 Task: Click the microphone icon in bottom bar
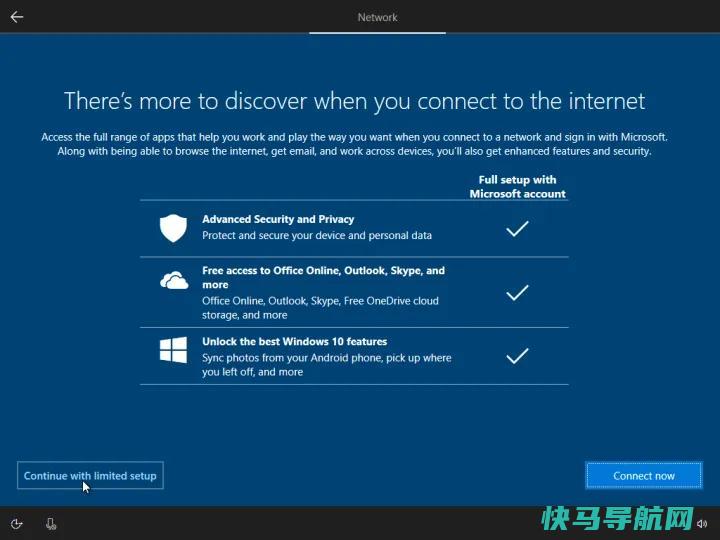51,524
